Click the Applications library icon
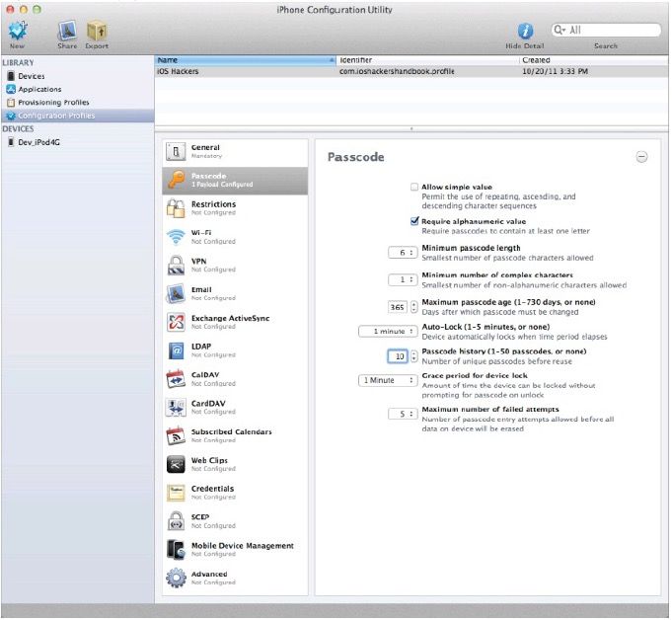This screenshot has width=672, height=620. click(x=11, y=89)
